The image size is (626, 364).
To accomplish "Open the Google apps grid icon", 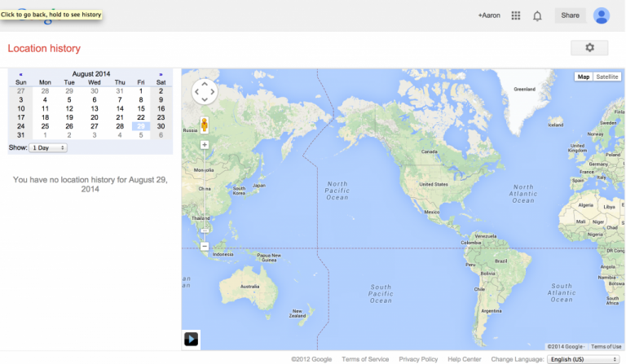I will 516,15.
